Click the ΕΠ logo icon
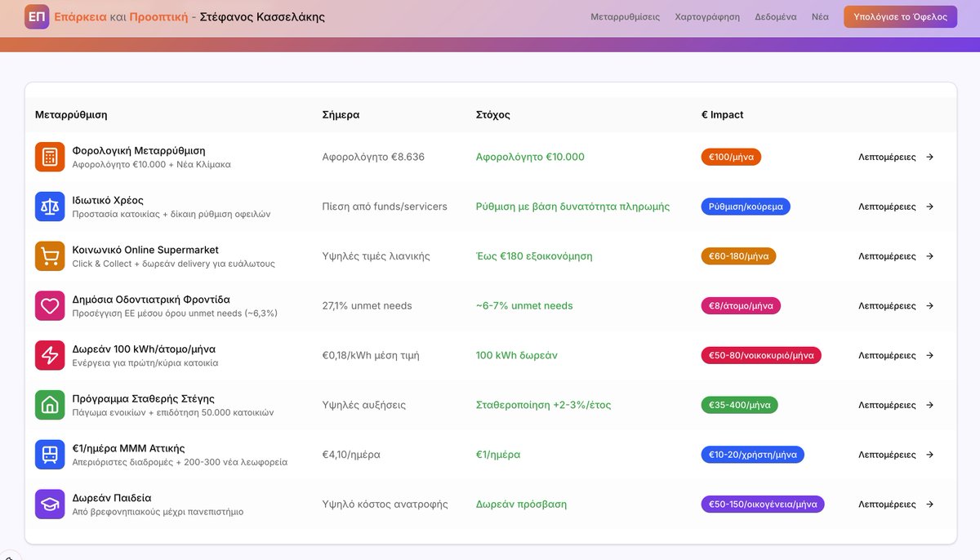 click(37, 16)
